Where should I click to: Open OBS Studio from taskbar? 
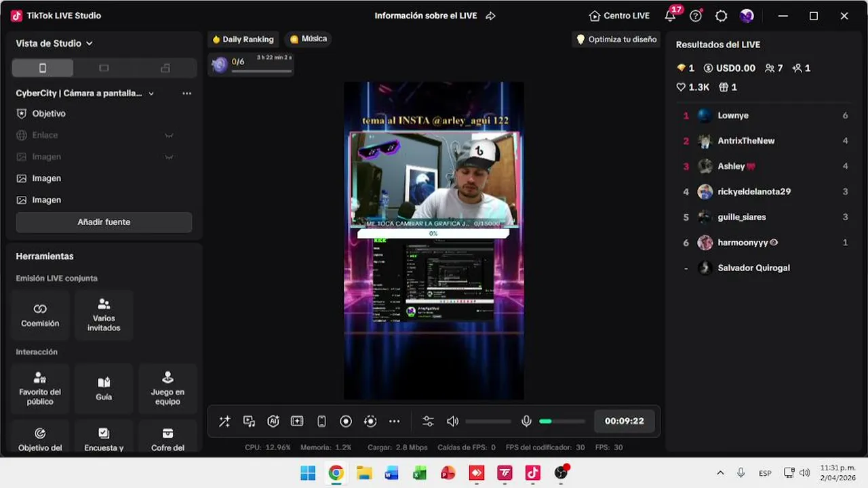pos(561,473)
